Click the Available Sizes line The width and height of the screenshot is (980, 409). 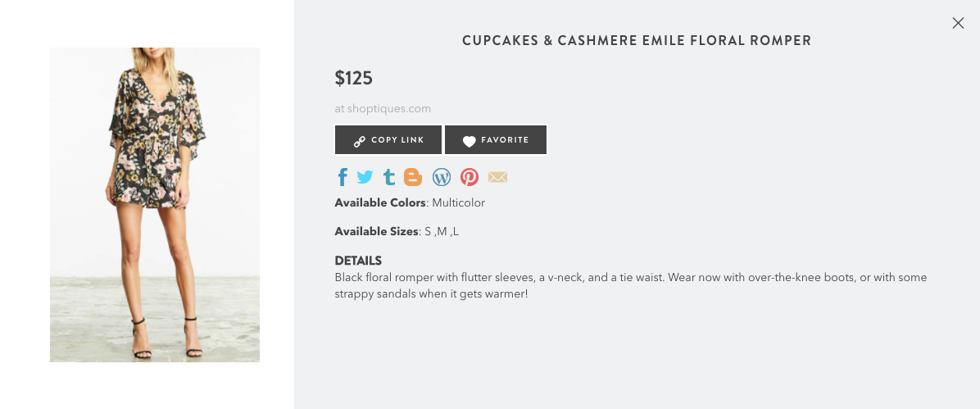(x=397, y=231)
